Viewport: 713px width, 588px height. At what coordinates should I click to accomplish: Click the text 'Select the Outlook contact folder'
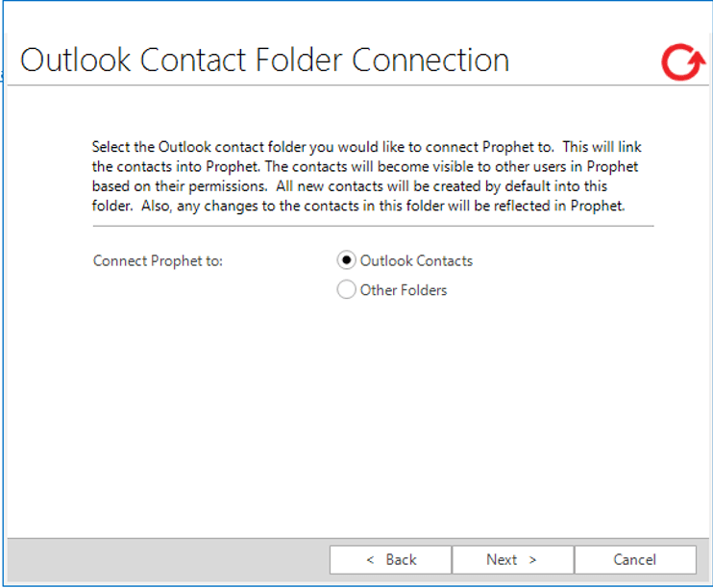click(x=200, y=147)
